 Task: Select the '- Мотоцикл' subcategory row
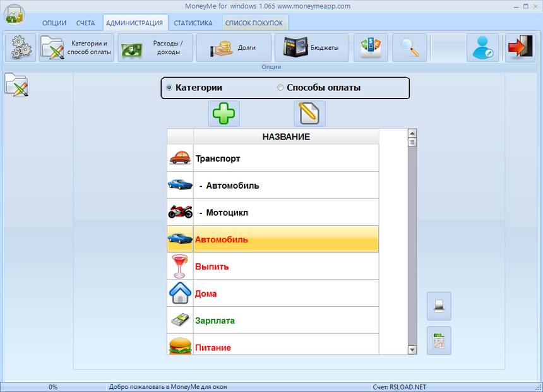[x=273, y=212]
